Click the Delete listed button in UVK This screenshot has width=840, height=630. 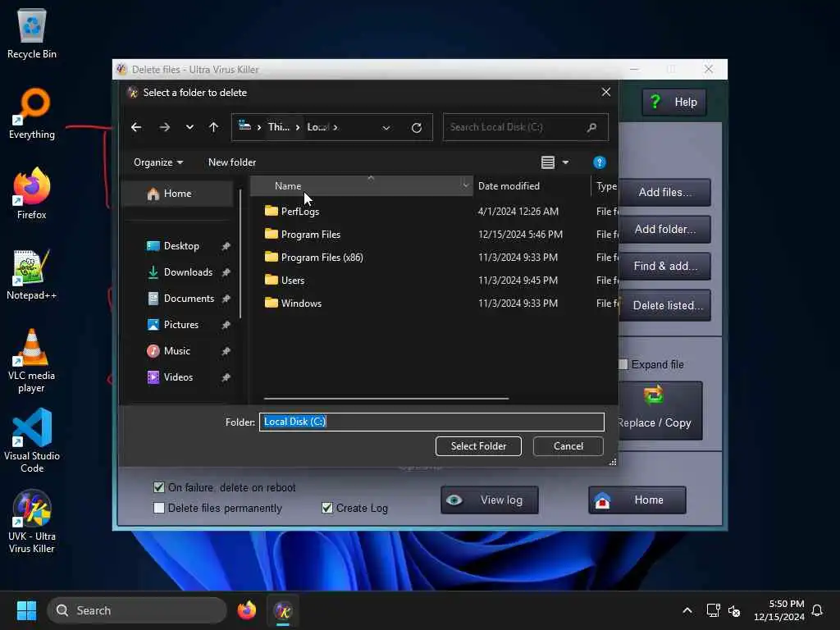pos(664,305)
